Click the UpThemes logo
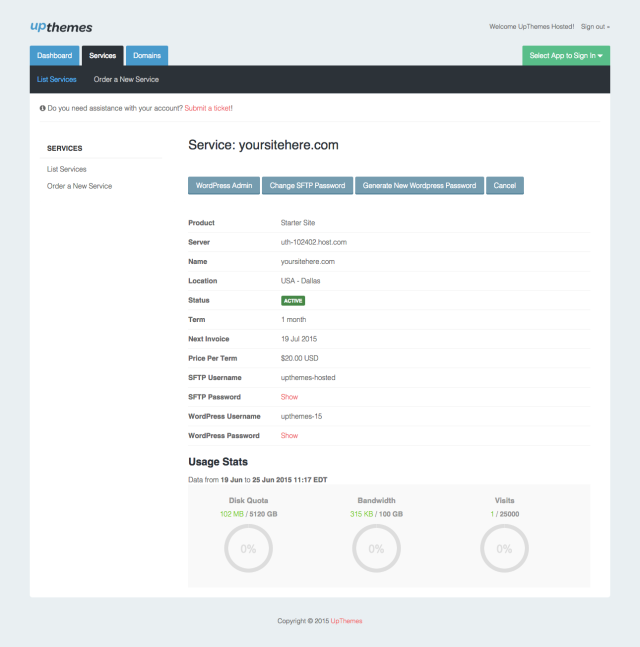Screen dimensions: 640x647 (x=61, y=27)
